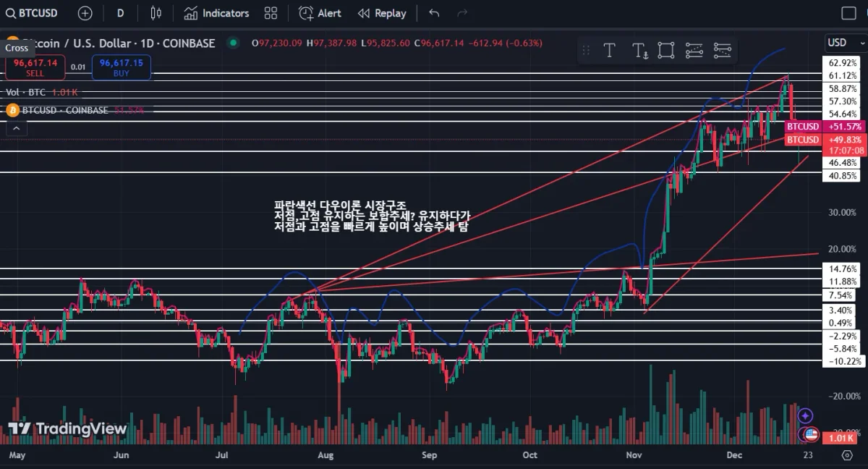The image size is (868, 469).
Task: Click the 46.48% price scale label
Action: pyautogui.click(x=843, y=163)
